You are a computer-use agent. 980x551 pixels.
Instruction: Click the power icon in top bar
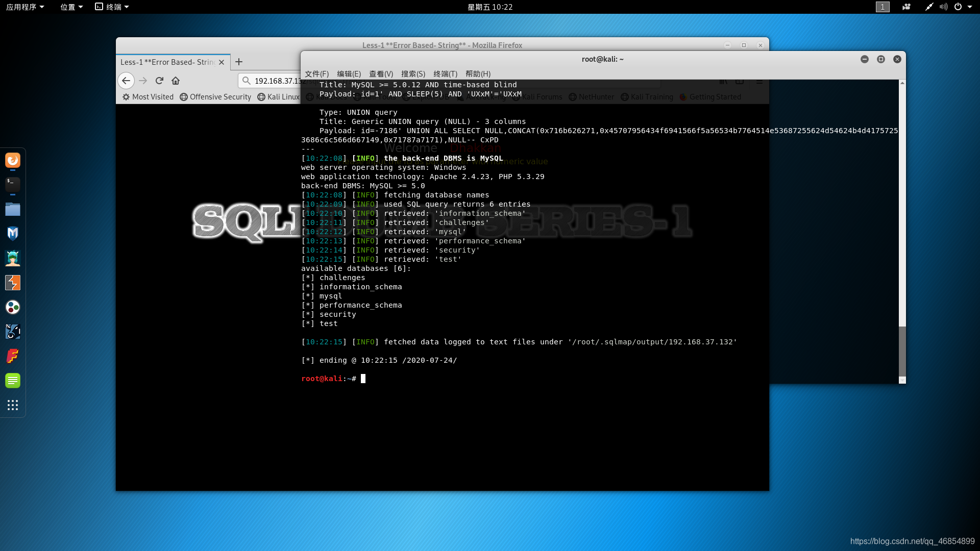[x=958, y=7]
